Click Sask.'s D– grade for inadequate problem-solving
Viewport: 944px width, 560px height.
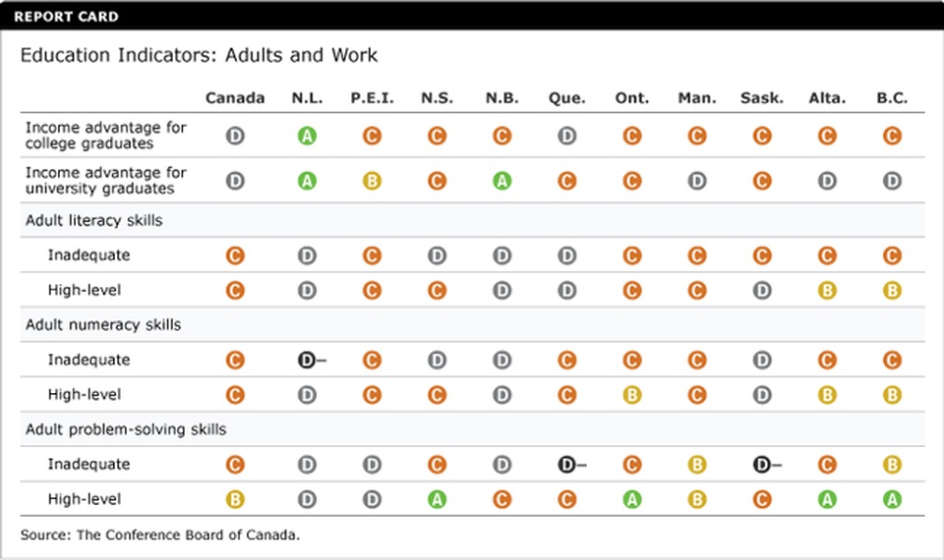pos(763,464)
